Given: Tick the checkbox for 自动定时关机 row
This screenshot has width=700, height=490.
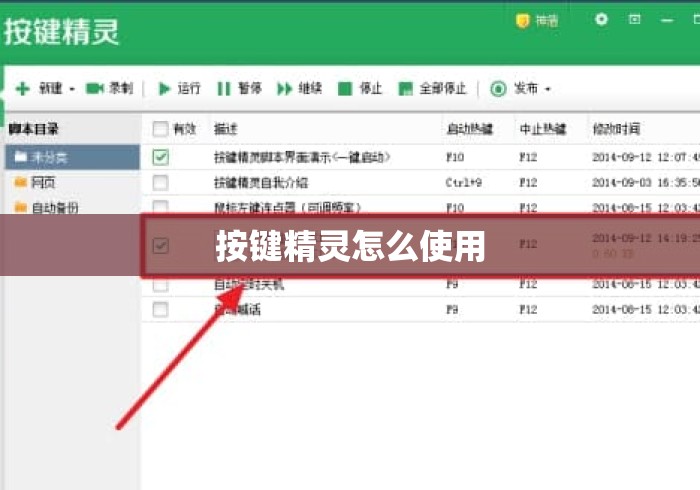Looking at the screenshot, I should [160, 284].
